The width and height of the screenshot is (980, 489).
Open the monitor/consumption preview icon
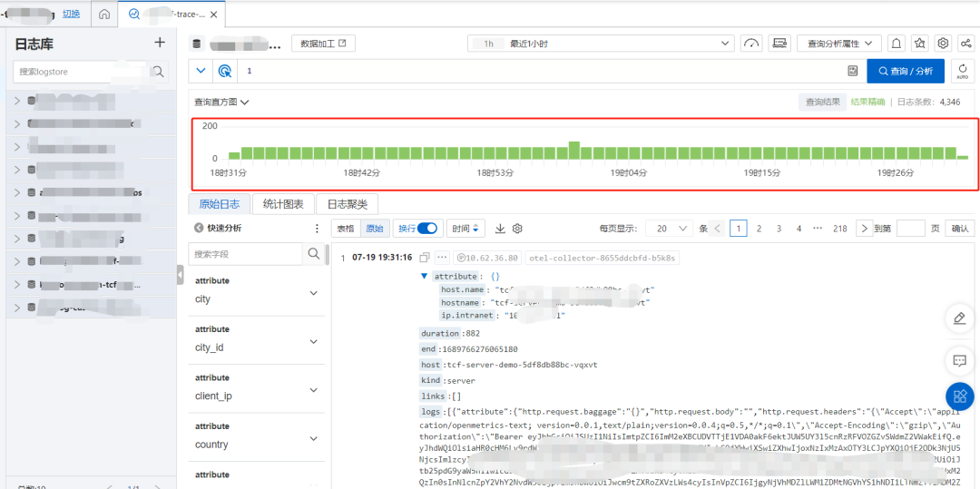(x=779, y=44)
